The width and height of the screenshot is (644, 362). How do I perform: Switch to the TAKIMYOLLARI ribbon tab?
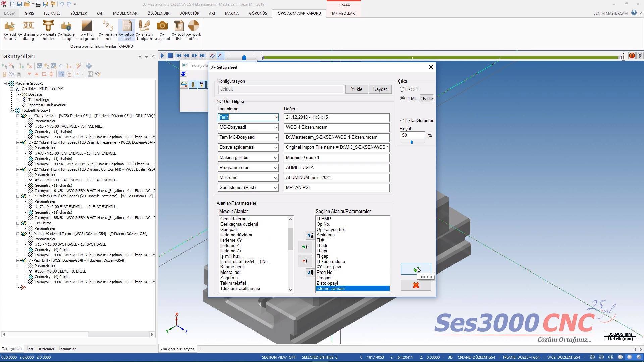click(343, 13)
